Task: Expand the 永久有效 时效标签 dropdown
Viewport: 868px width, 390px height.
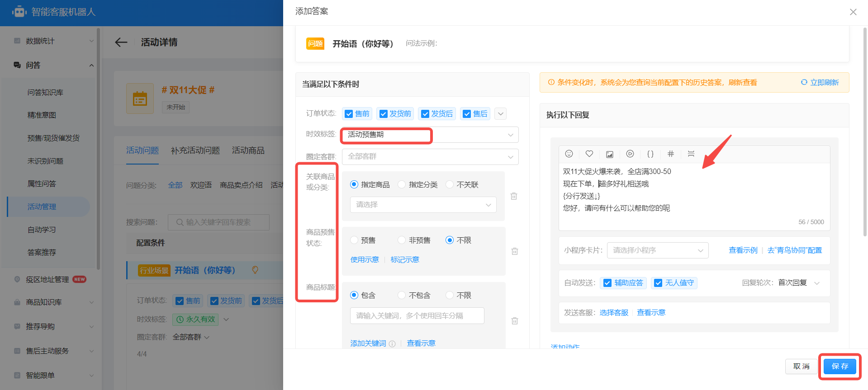Action: (x=226, y=320)
